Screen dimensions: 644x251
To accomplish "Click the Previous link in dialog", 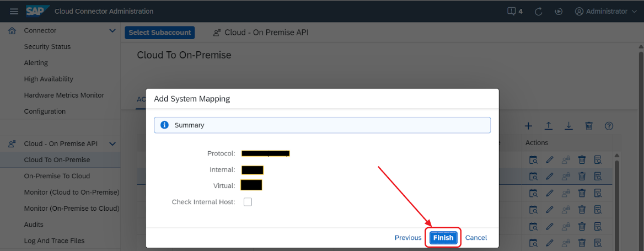I will point(408,238).
